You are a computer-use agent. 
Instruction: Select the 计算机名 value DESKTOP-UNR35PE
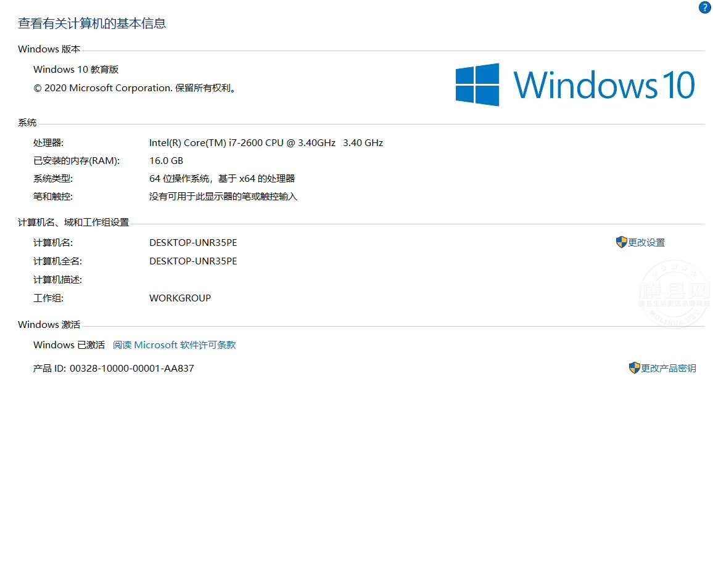193,243
